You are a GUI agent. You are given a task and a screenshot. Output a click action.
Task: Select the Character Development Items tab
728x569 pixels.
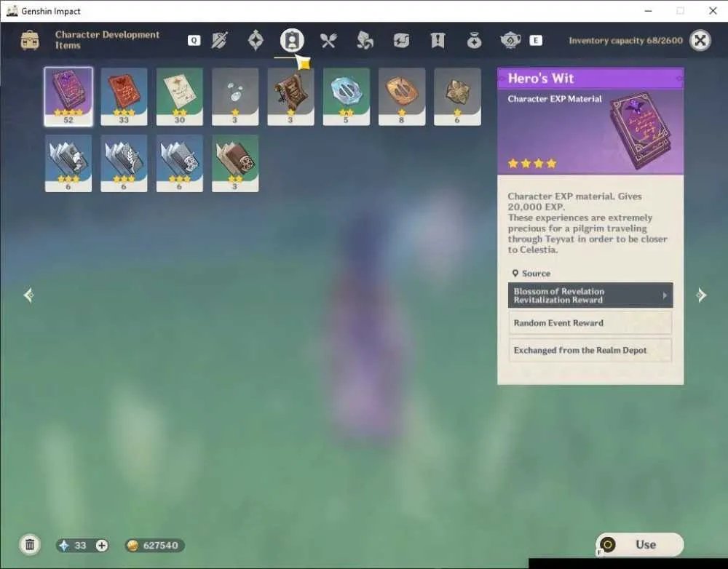[292, 41]
